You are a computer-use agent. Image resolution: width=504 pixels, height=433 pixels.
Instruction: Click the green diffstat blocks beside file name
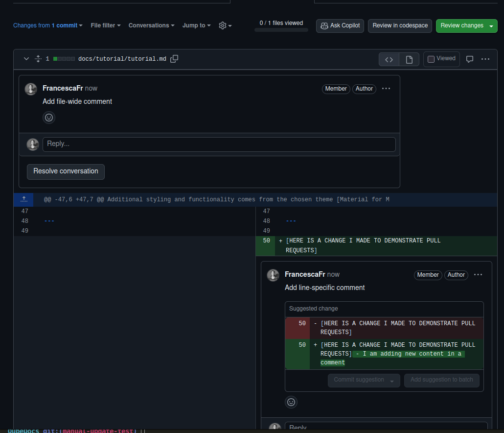point(64,59)
